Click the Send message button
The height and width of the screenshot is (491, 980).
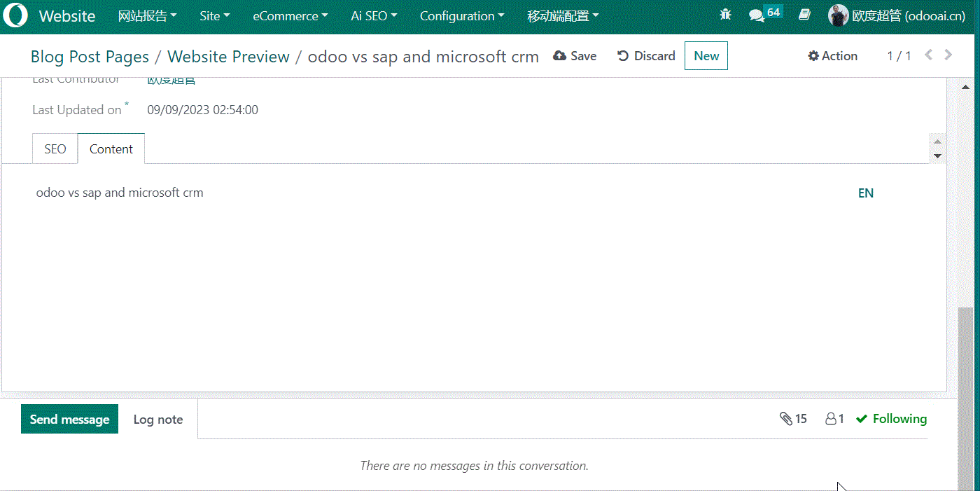click(x=69, y=419)
